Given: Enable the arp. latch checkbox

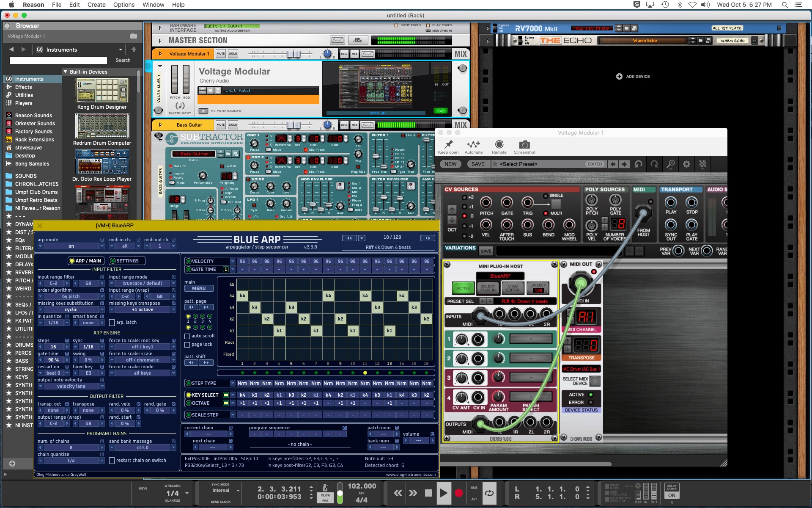Looking at the screenshot, I should pos(112,323).
